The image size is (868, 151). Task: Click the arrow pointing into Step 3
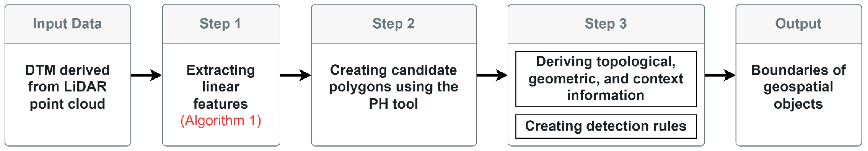coord(492,75)
